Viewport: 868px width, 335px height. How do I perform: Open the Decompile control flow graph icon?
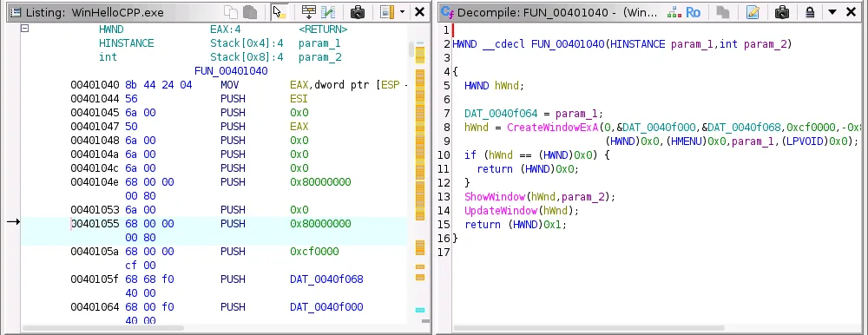pyautogui.click(x=674, y=12)
